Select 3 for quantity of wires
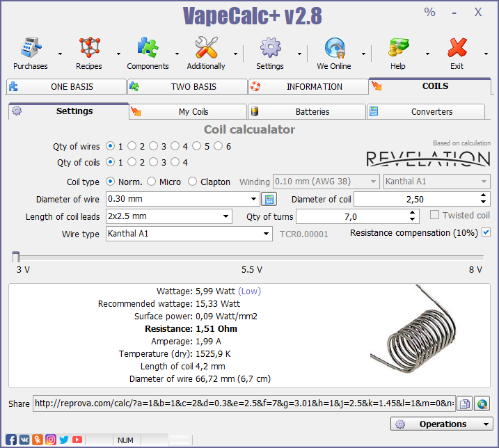 (x=153, y=146)
